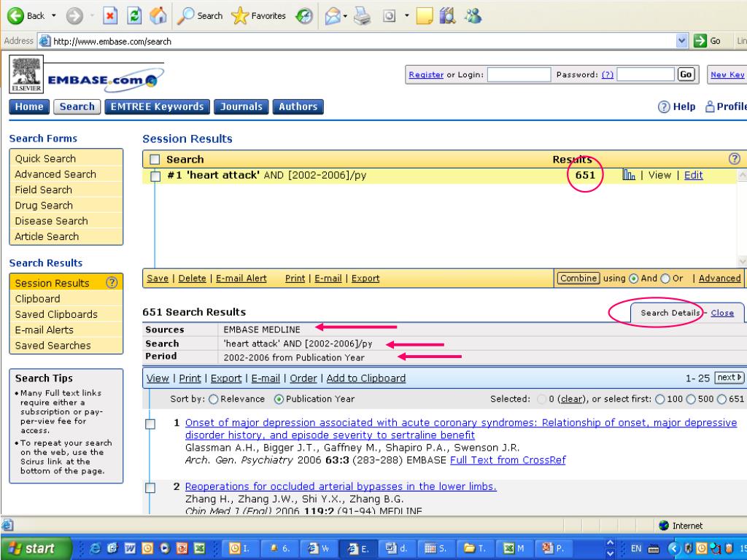The image size is (747, 560).
Task: Click the Forward arrow icon
Action: pos(74,16)
